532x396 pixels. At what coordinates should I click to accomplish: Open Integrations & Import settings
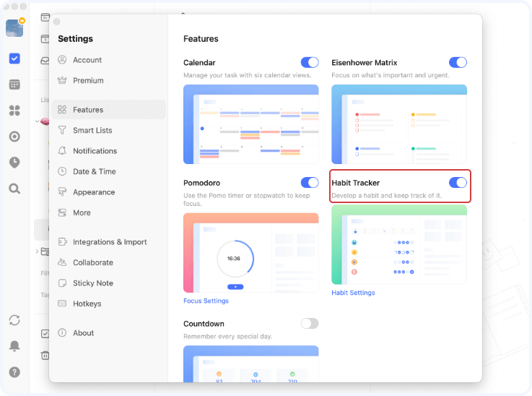(x=108, y=242)
